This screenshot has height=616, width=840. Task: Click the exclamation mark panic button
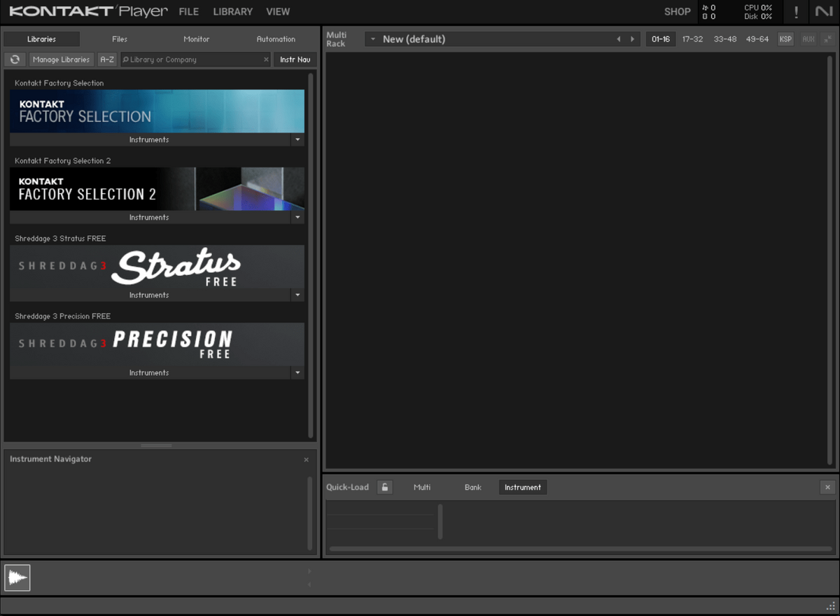pos(796,12)
